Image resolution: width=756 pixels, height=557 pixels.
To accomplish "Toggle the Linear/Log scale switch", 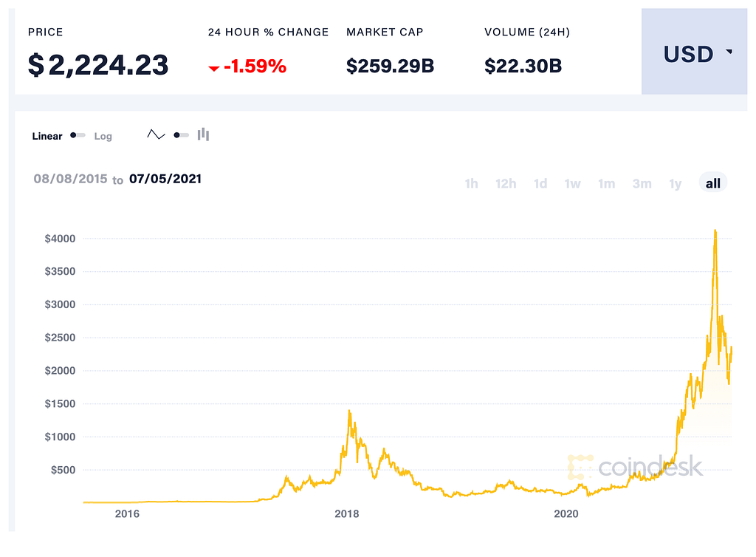I will click(78, 135).
